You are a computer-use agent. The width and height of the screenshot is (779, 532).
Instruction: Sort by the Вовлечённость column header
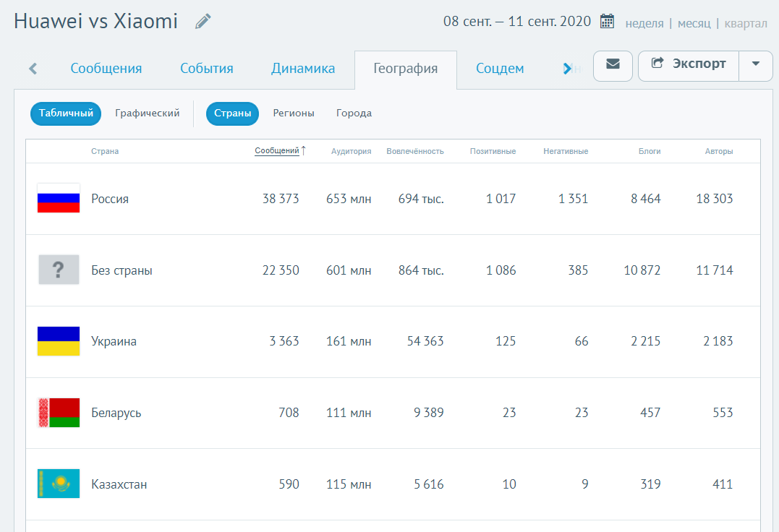[415, 151]
